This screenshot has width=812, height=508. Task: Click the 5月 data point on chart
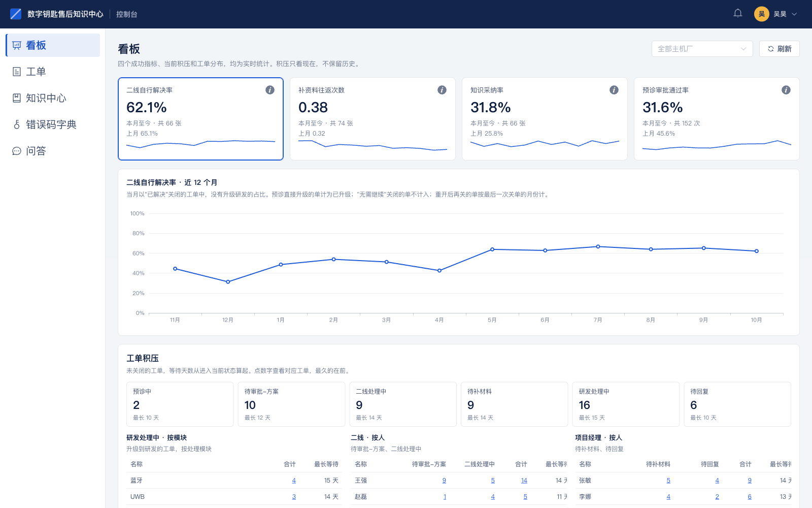pyautogui.click(x=492, y=249)
